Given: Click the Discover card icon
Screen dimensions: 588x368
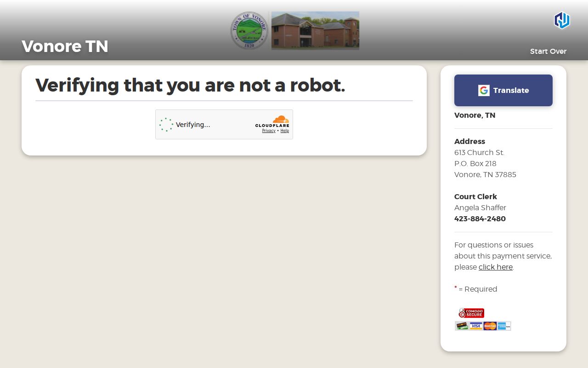Looking at the screenshot, I should pos(462,326).
